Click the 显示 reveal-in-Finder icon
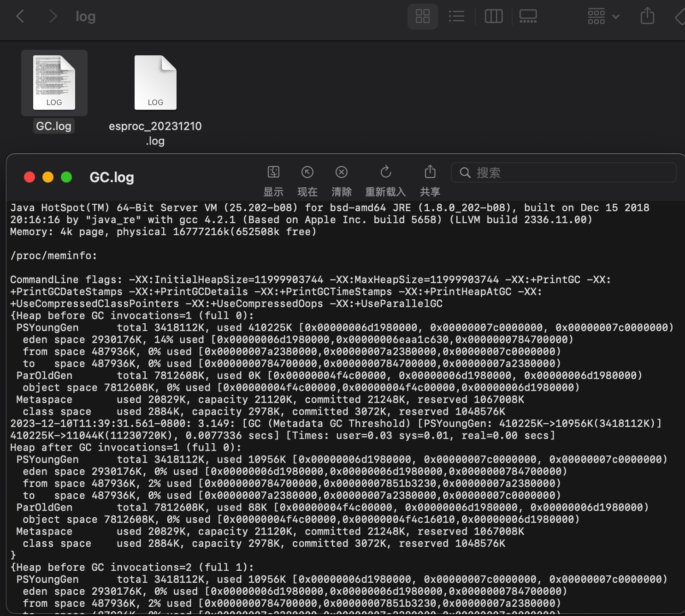The width and height of the screenshot is (685, 616). point(273,172)
